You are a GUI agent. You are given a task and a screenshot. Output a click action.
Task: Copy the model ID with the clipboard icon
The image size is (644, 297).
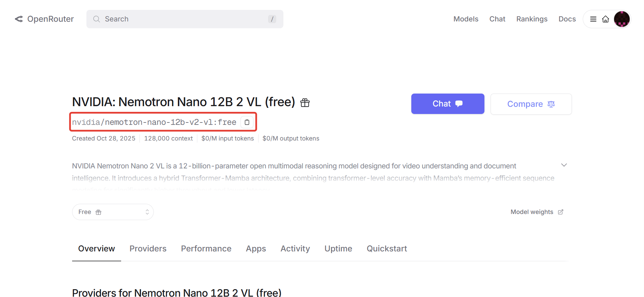coord(247,122)
